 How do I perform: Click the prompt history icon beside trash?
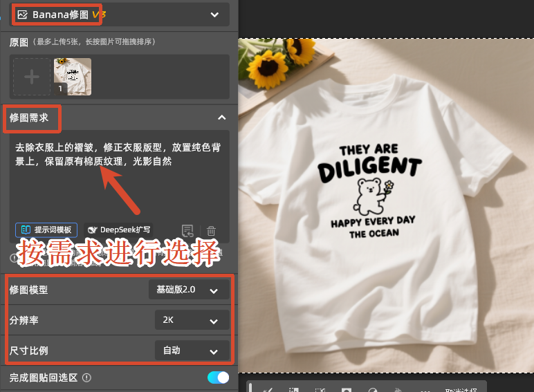(187, 231)
